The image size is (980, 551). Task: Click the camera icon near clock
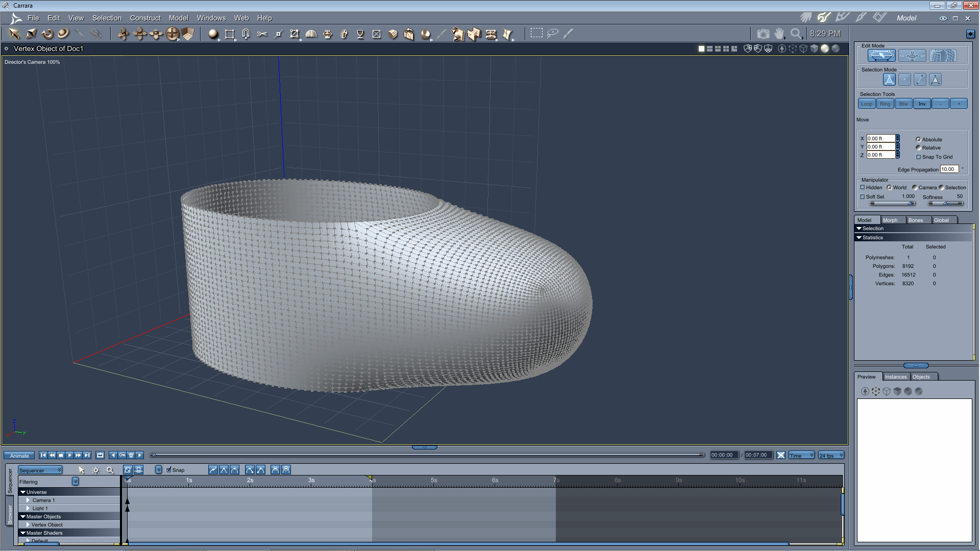763,34
